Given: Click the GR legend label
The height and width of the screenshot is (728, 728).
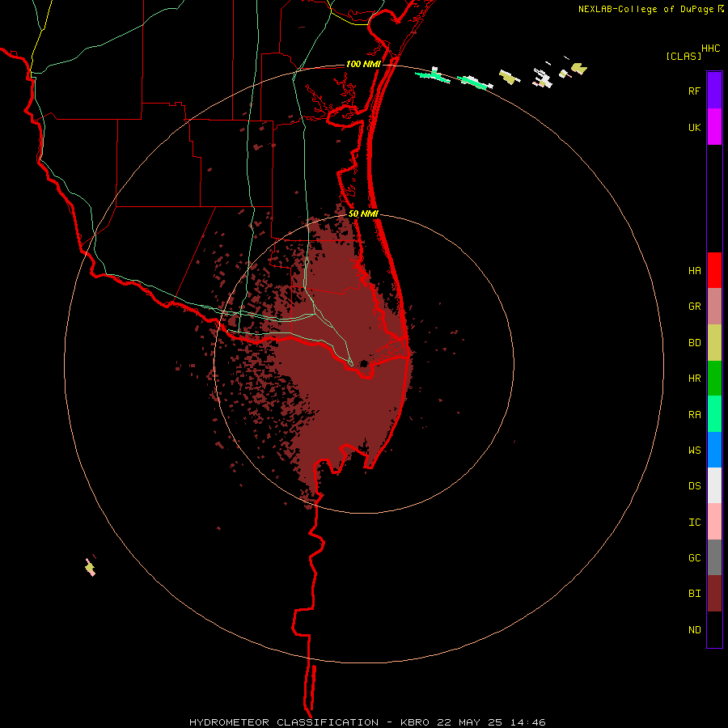Looking at the screenshot, I should (x=694, y=307).
